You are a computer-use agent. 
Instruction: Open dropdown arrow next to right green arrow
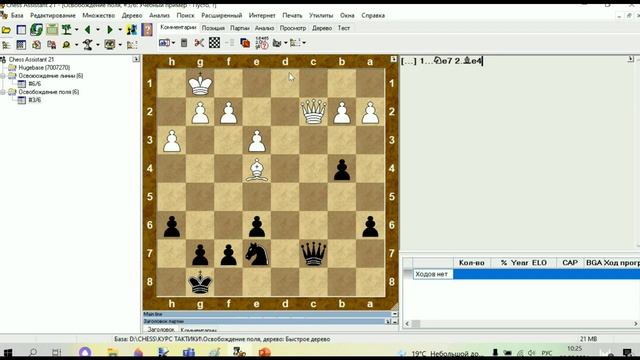(x=120, y=30)
